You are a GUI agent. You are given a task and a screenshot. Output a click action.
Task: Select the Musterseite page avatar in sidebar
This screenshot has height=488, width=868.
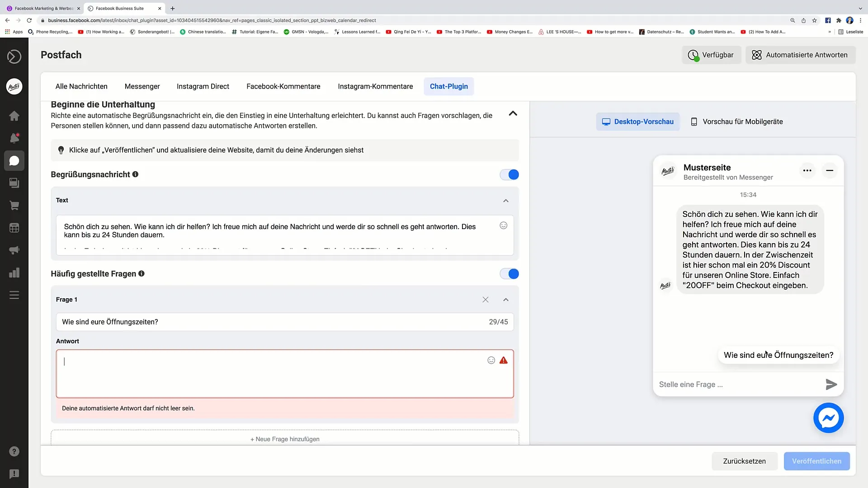coord(14,86)
